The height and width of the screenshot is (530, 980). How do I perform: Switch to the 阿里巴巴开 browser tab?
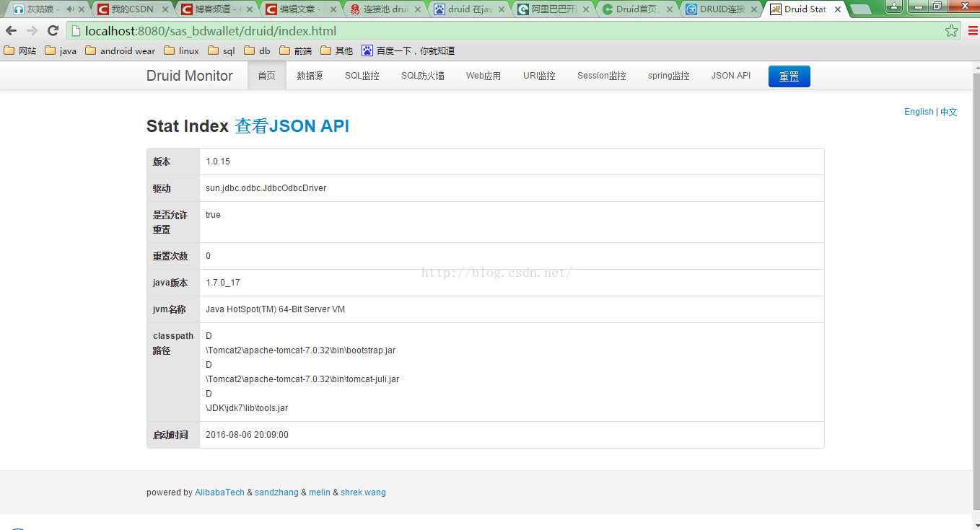tap(555, 9)
